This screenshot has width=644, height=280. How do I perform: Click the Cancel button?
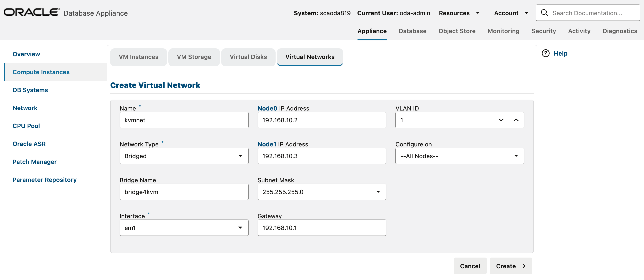point(470,266)
